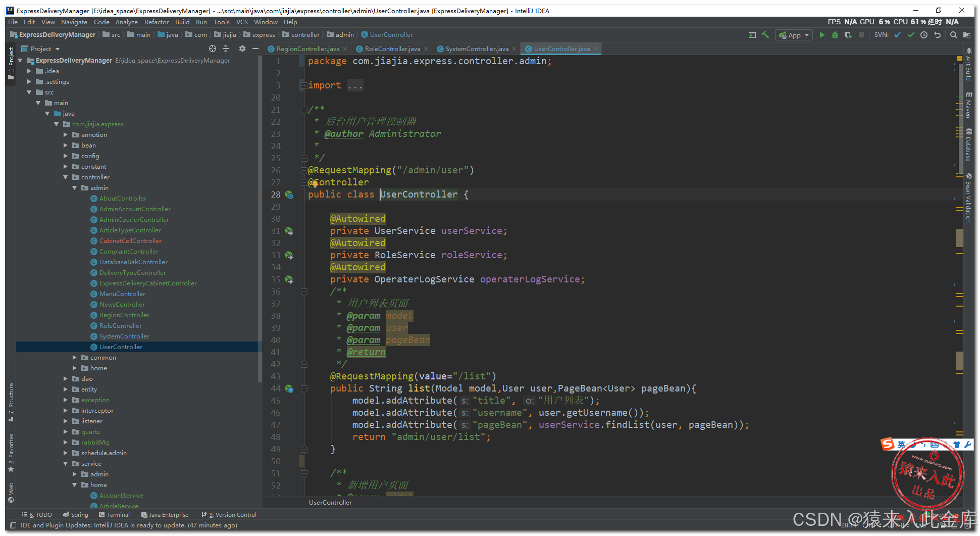Fold the list method at line 44

(x=304, y=388)
